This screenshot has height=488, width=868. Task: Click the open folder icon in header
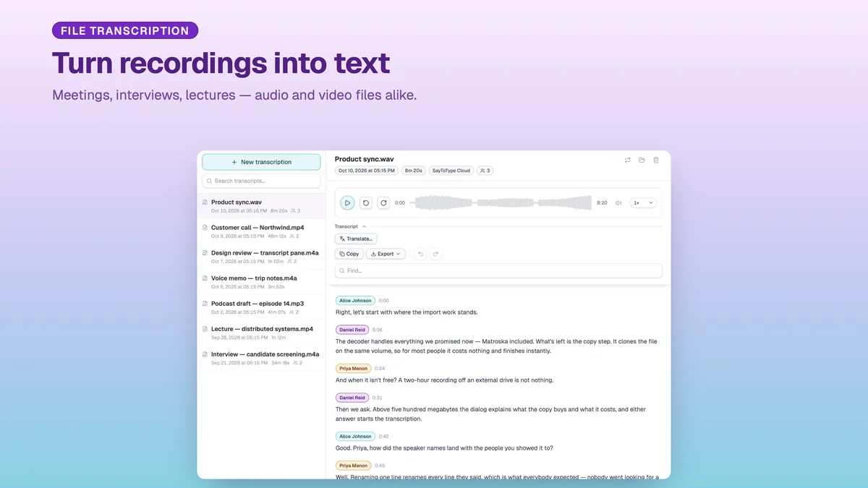pyautogui.click(x=642, y=160)
